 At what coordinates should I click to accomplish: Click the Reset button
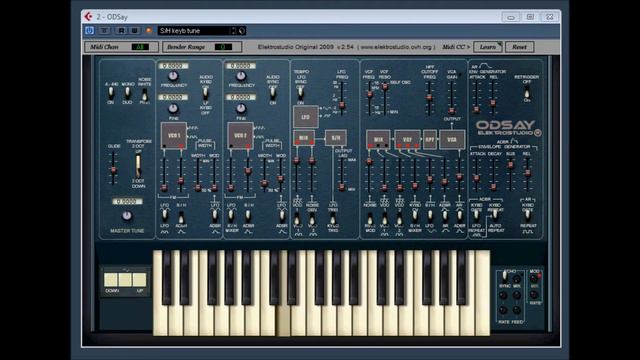coord(519,47)
